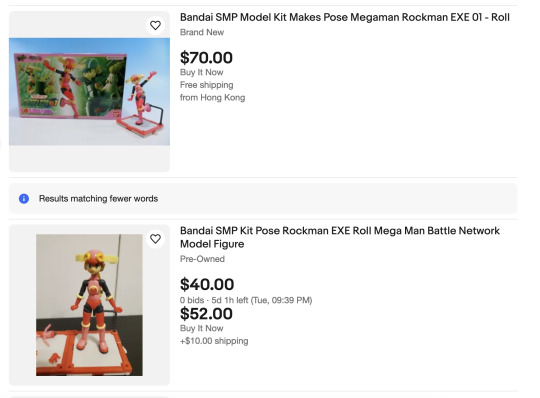
Task: Click the $40.00 auction bid price
Action: (x=207, y=284)
